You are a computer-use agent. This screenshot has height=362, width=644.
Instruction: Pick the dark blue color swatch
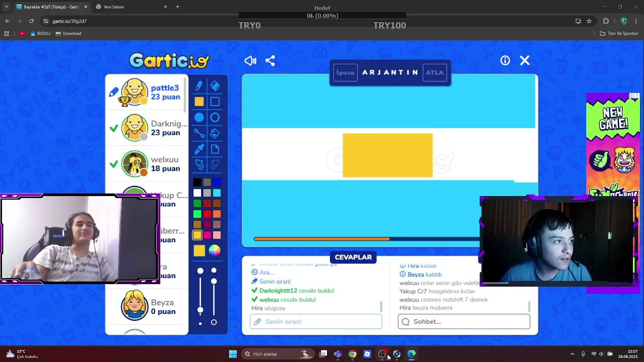[x=217, y=183]
